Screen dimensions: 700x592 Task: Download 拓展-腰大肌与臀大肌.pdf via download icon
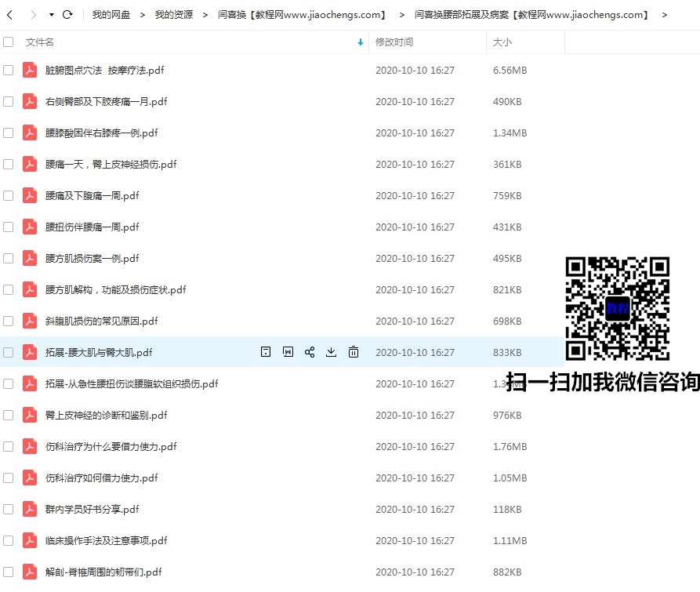(x=331, y=352)
